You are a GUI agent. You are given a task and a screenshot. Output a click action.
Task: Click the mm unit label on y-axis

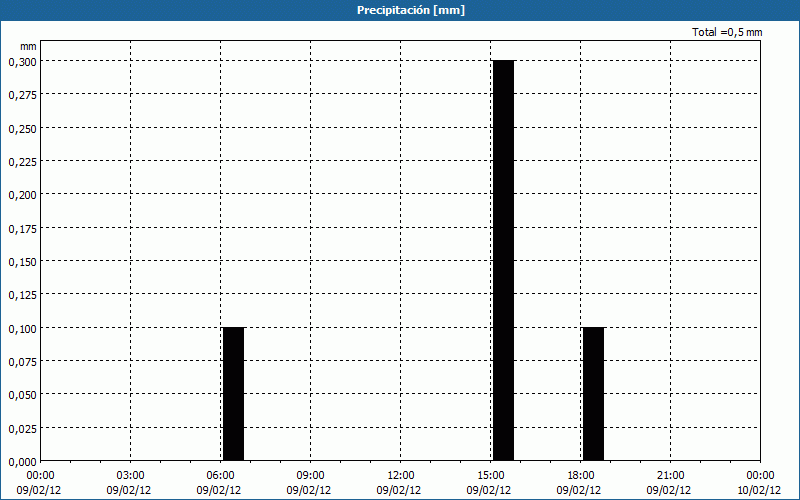point(29,46)
